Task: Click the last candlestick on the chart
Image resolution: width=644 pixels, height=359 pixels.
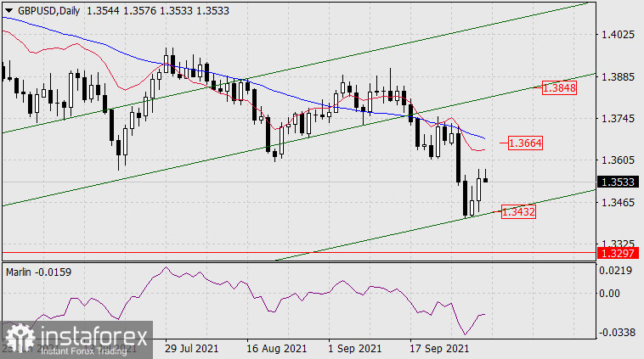Action: tap(486, 180)
